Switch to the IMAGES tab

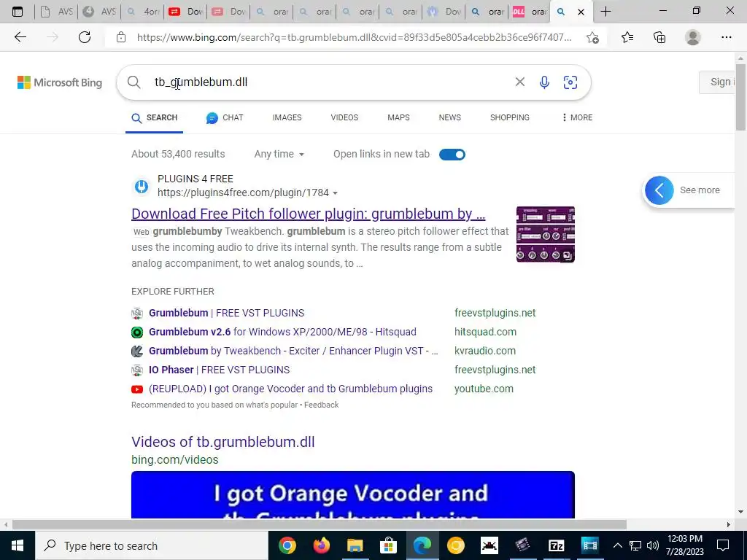(x=287, y=117)
